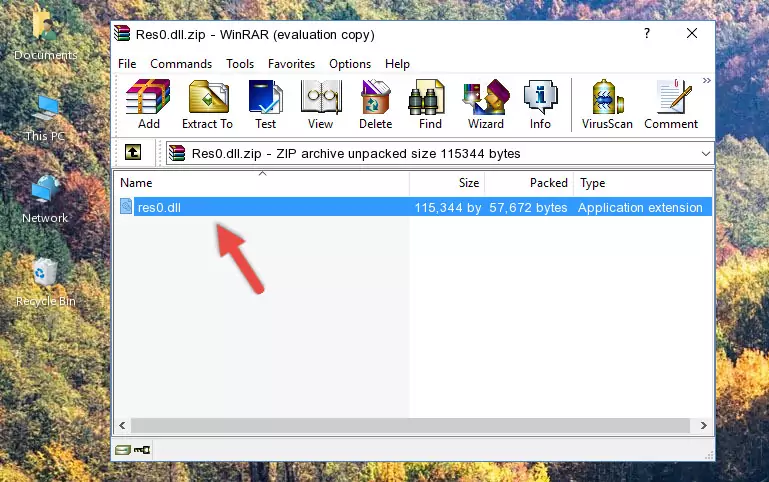The image size is (769, 482).
Task: Open the Favorites menu
Action: 291,64
